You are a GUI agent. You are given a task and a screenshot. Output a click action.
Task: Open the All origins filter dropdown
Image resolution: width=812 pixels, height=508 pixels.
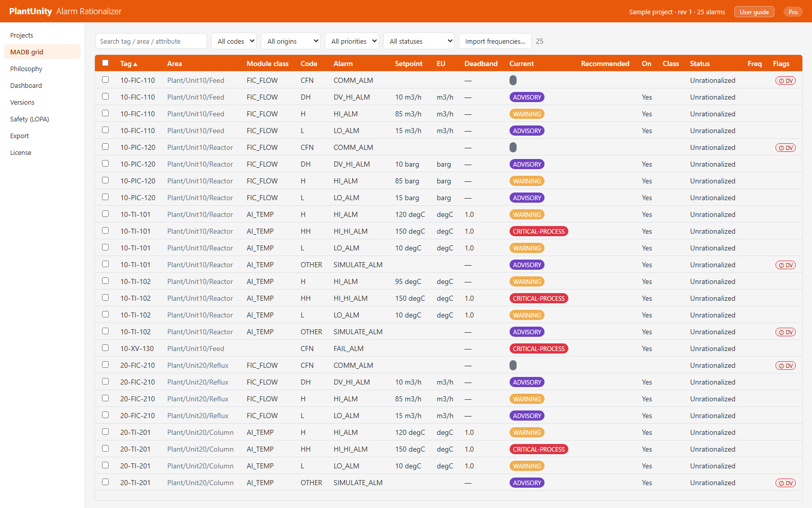(x=291, y=41)
